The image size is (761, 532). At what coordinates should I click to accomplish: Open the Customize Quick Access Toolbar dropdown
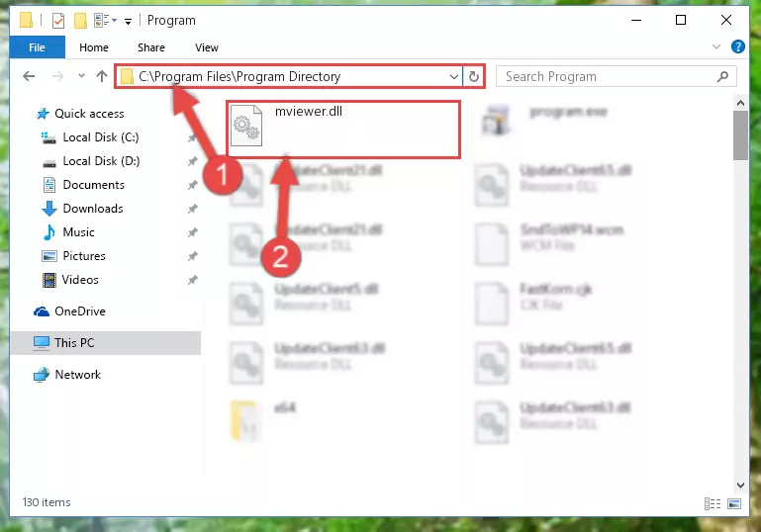(x=128, y=21)
